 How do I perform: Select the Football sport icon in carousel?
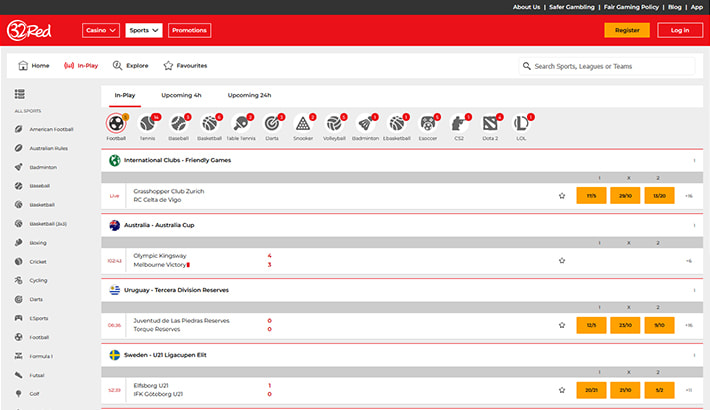coord(116,123)
